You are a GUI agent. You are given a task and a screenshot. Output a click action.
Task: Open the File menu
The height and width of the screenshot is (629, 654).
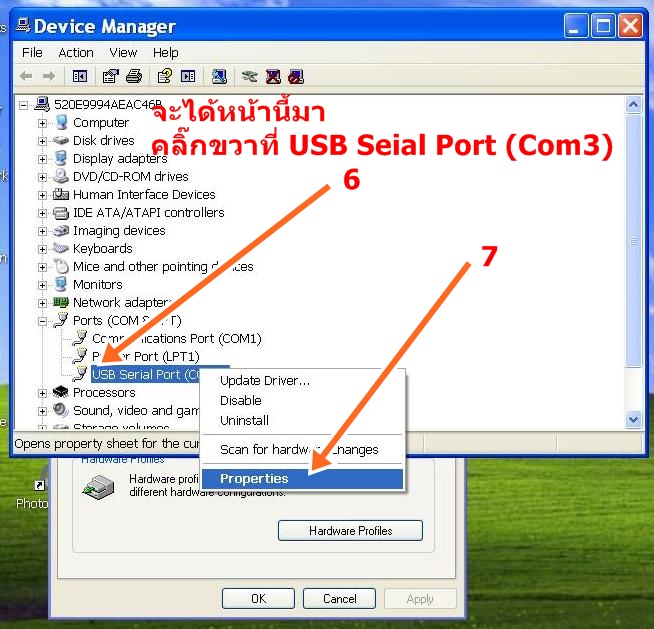tap(32, 53)
